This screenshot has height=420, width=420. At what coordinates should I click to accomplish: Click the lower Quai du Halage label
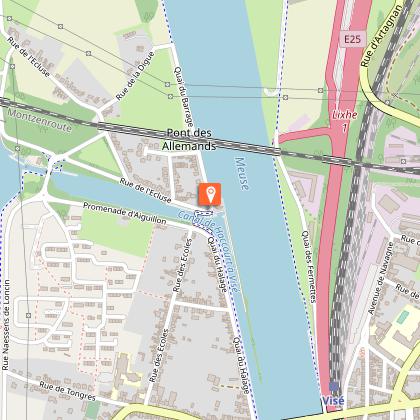(242, 365)
